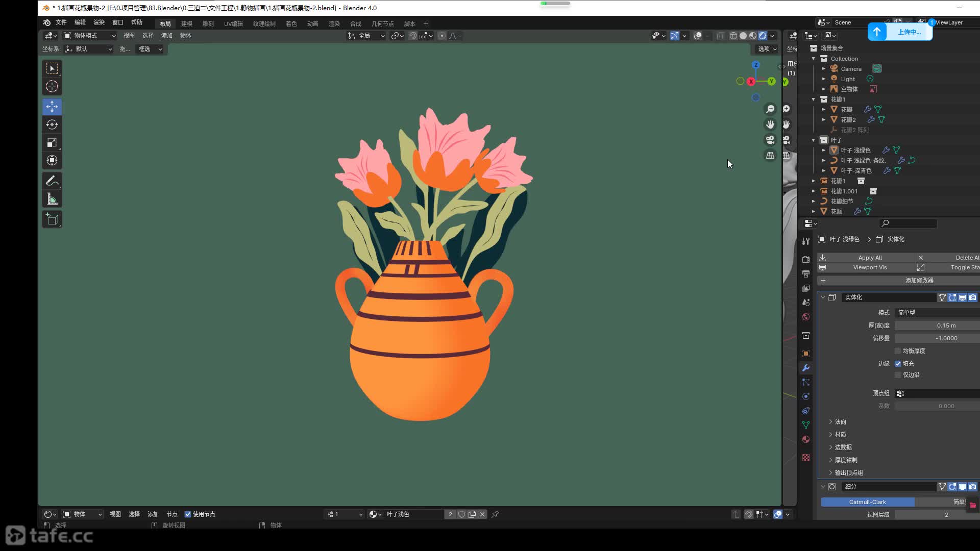Switch to material preview shading
The width and height of the screenshot is (980, 551).
pyautogui.click(x=753, y=36)
